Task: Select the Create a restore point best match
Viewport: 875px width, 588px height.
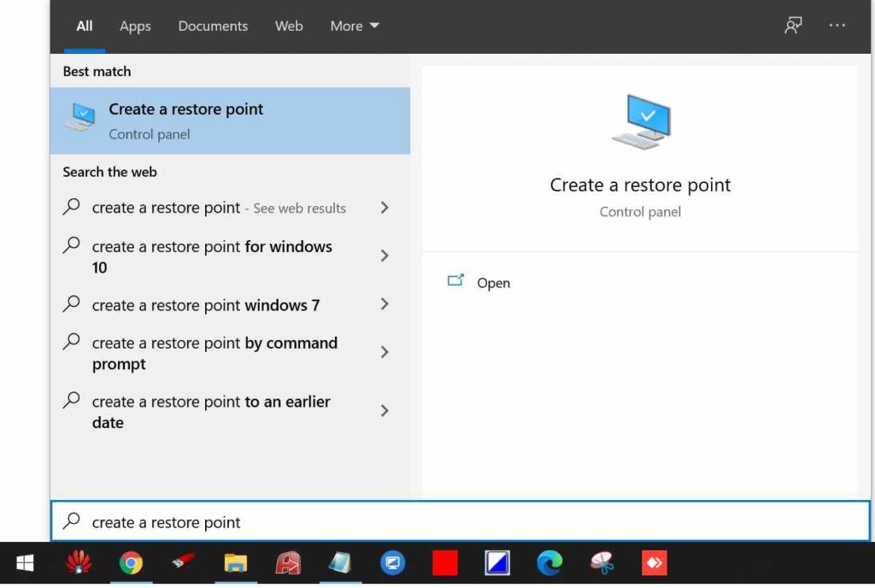Action: pos(230,121)
